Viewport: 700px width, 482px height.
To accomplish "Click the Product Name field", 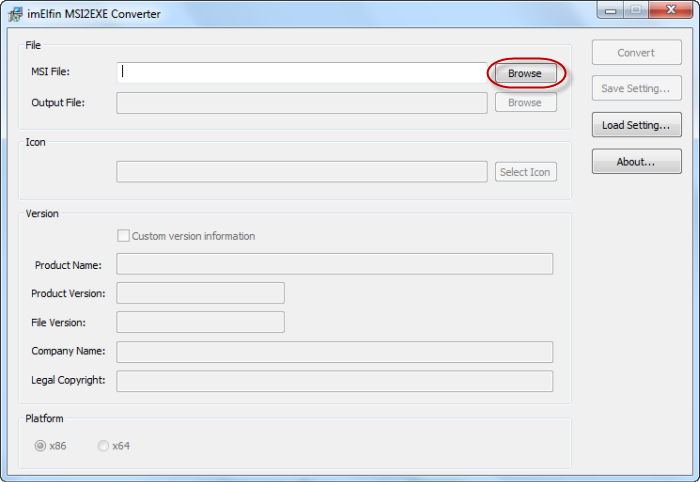I will 335,264.
